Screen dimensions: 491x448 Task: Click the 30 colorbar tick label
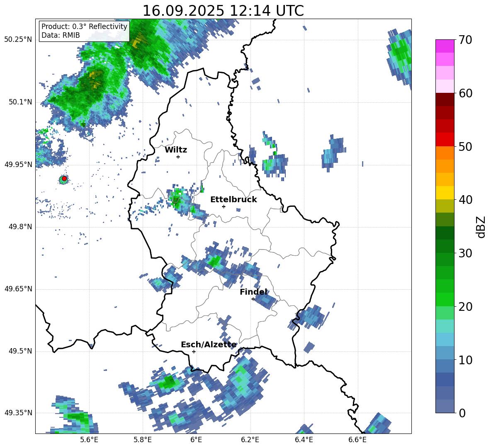(465, 253)
